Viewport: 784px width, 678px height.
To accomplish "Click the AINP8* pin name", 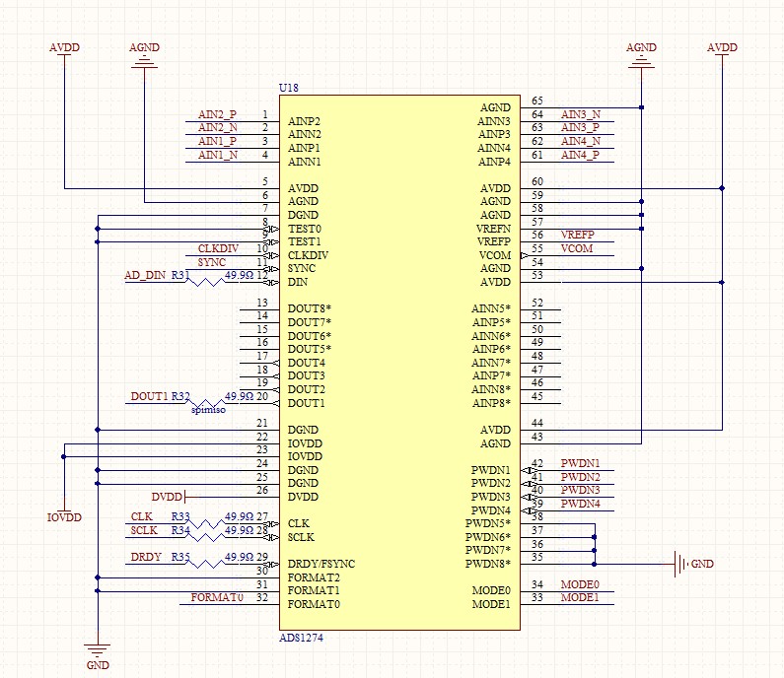I will pyautogui.click(x=491, y=403).
